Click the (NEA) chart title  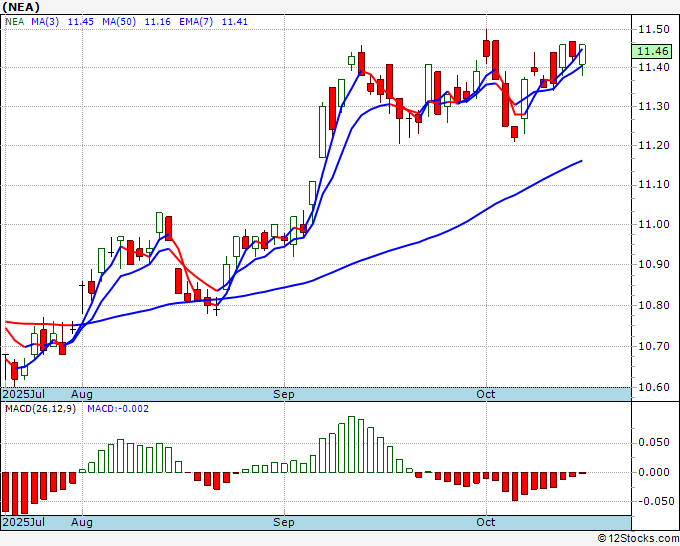pos(21,7)
